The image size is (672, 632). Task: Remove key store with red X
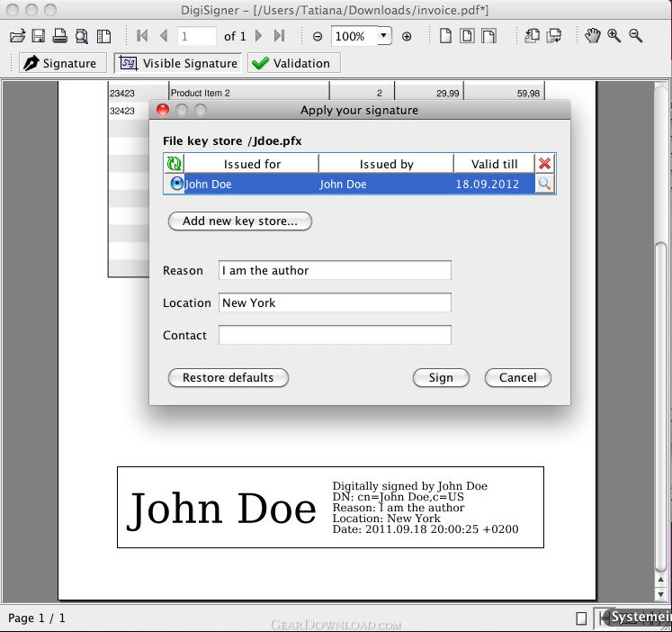pyautogui.click(x=545, y=163)
